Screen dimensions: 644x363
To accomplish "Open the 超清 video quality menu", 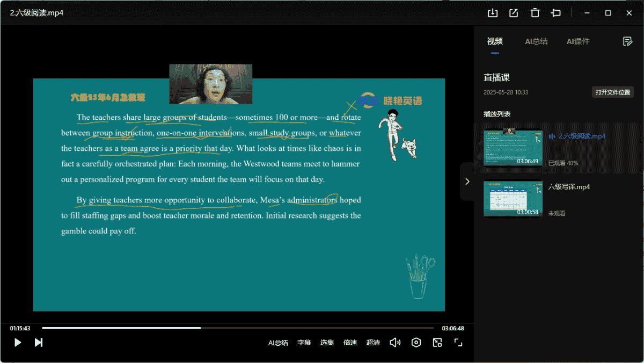I will 373,343.
